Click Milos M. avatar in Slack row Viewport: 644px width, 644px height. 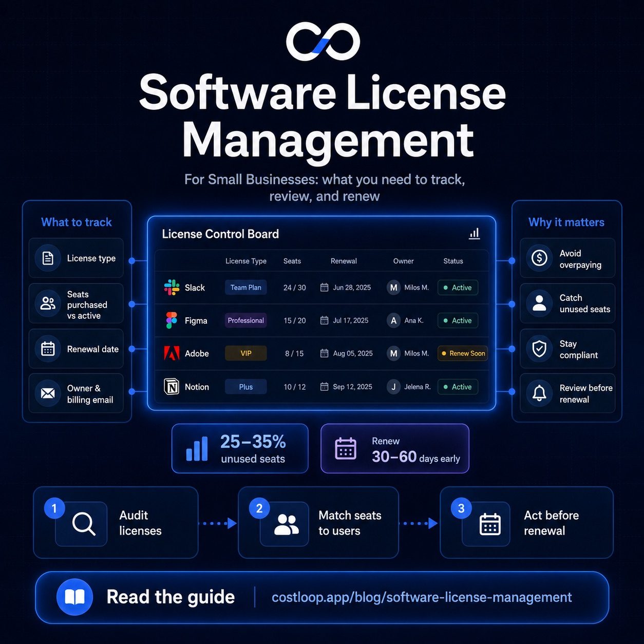click(393, 288)
